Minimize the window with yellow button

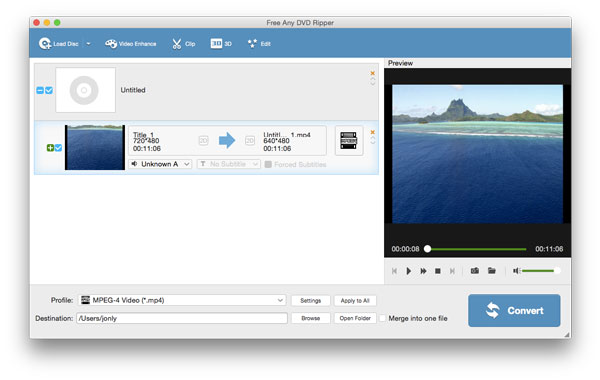[47, 23]
